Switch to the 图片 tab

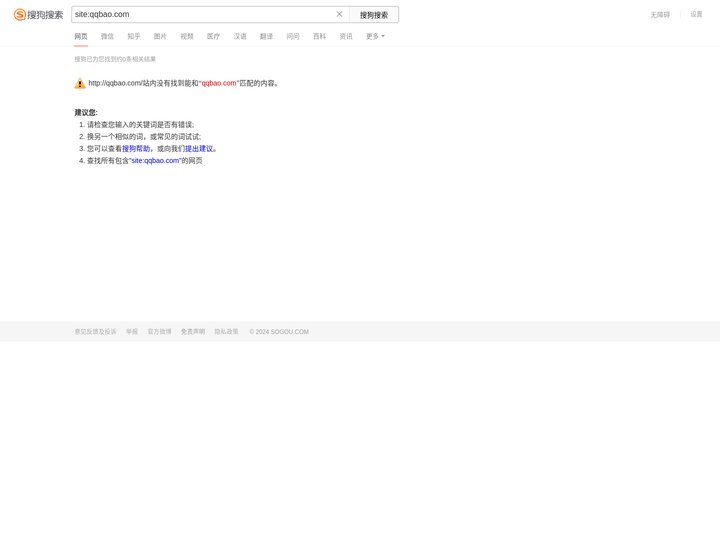point(160,36)
